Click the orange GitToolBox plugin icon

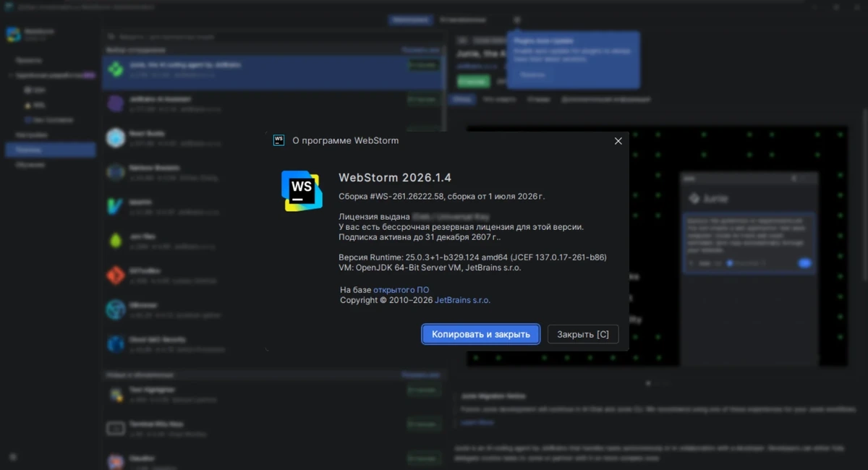(116, 275)
